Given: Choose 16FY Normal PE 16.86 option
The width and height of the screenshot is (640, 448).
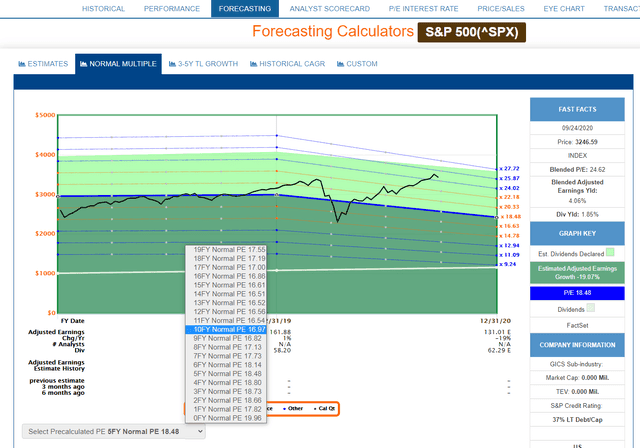Looking at the screenshot, I should (226, 276).
